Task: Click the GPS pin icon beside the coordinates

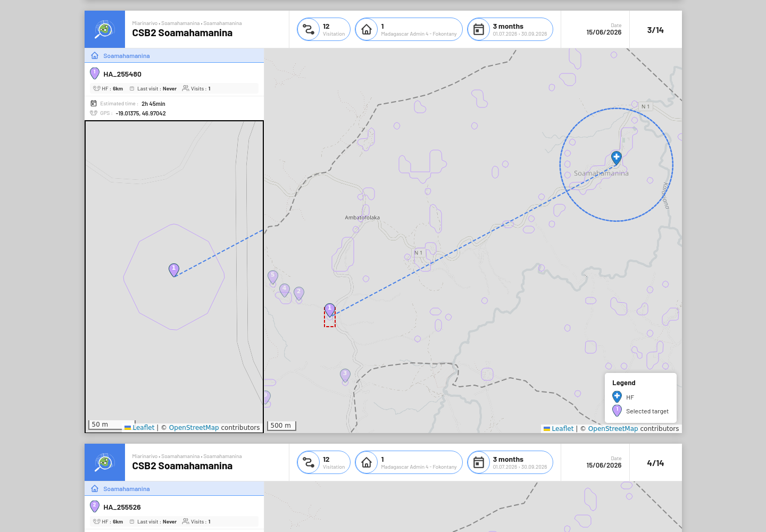Action: pyautogui.click(x=94, y=113)
